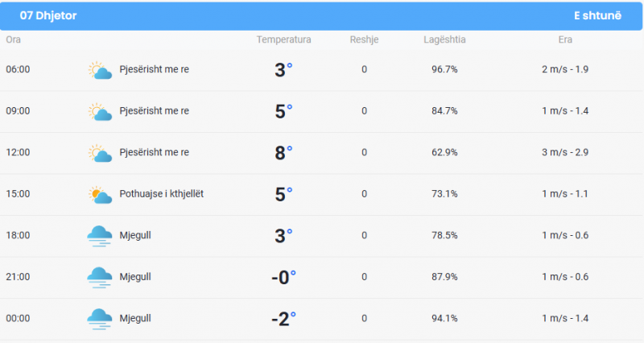The image size is (644, 343).
Task: Click the 96.7% humidity value
Action: [444, 69]
